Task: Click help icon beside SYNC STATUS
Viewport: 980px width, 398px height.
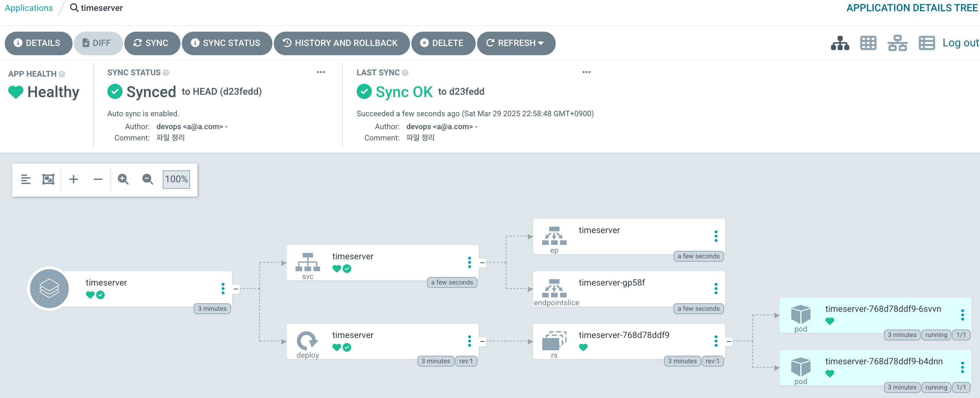Action: tap(166, 72)
